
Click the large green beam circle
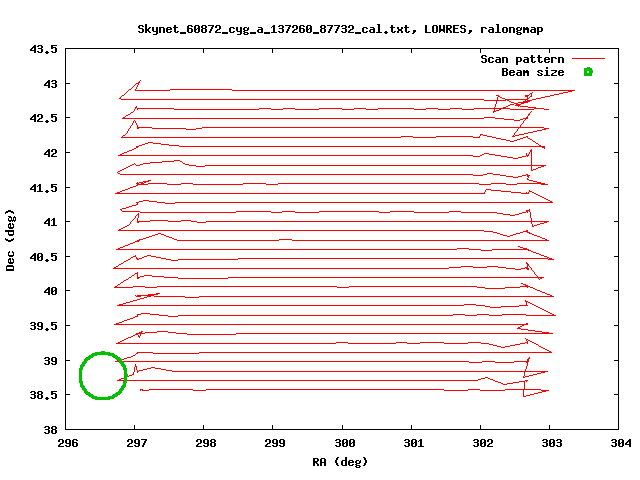click(103, 376)
